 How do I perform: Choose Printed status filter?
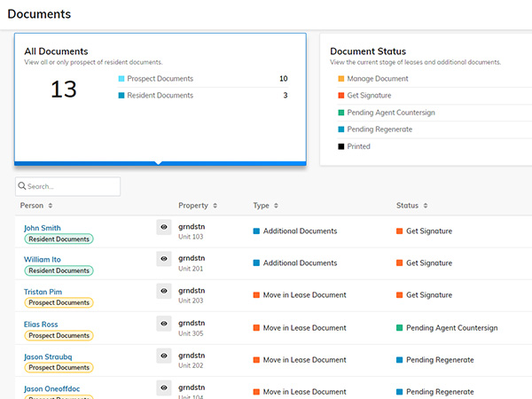point(358,146)
